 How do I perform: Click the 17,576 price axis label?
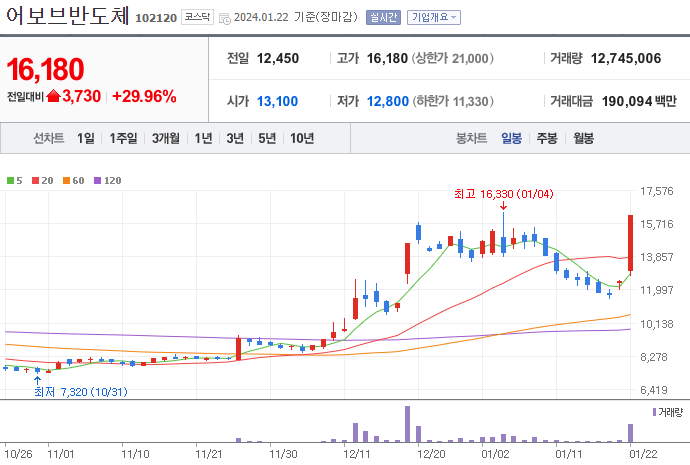[x=657, y=191]
